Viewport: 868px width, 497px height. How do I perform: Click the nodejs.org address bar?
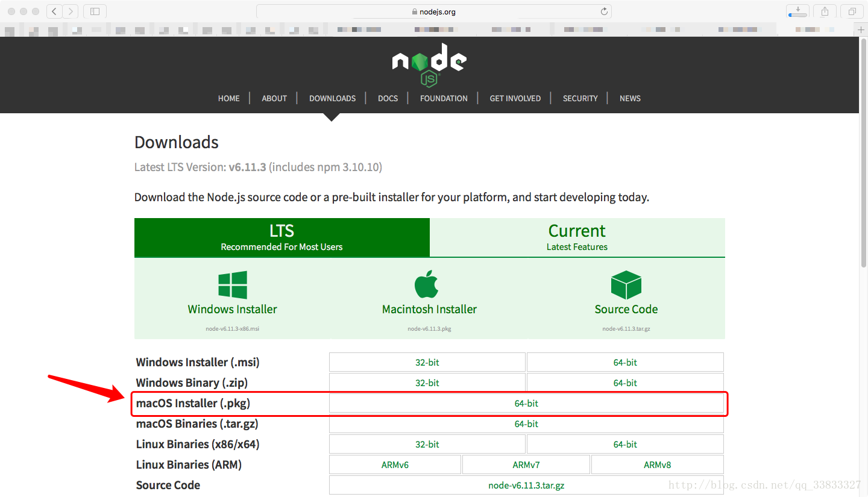[434, 11]
